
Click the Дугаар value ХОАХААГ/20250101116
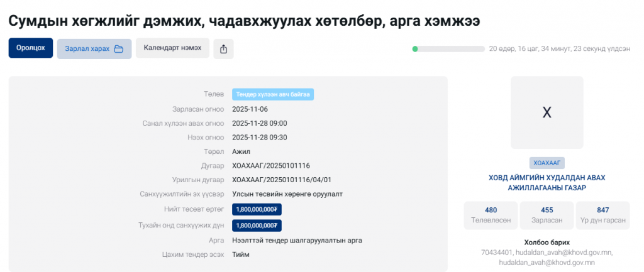click(x=270, y=166)
